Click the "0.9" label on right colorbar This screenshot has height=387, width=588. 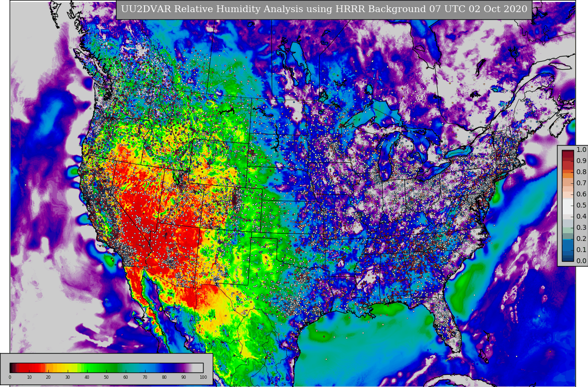[x=581, y=161]
